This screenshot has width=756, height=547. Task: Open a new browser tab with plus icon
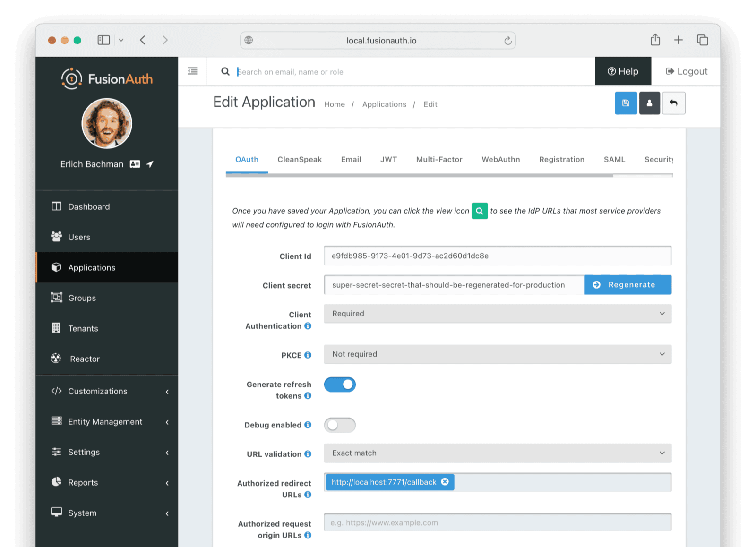679,40
